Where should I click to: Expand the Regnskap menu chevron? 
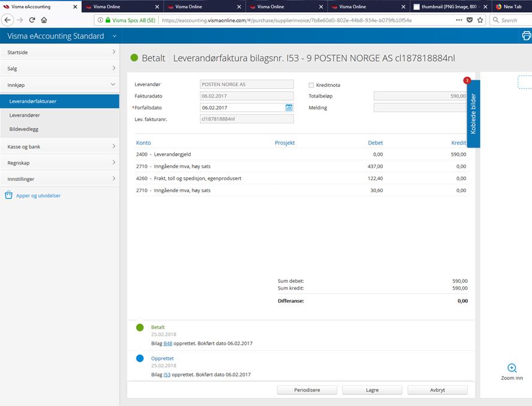tap(114, 162)
